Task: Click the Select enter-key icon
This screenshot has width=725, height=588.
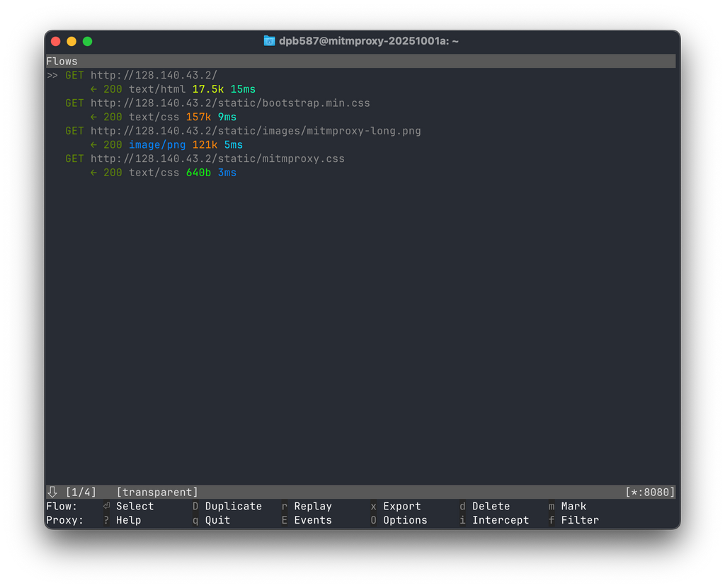Action: click(x=107, y=506)
